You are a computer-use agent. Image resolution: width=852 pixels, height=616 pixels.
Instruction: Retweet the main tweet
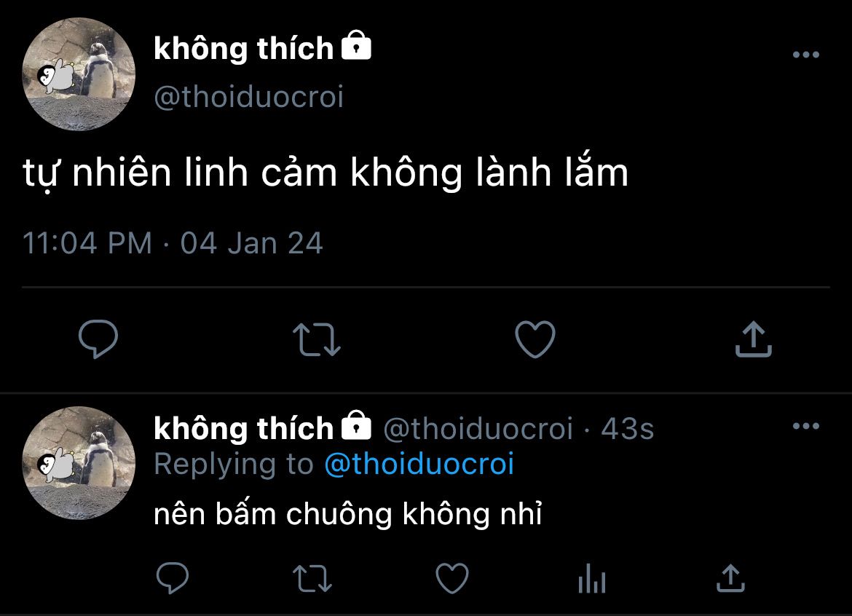317,339
